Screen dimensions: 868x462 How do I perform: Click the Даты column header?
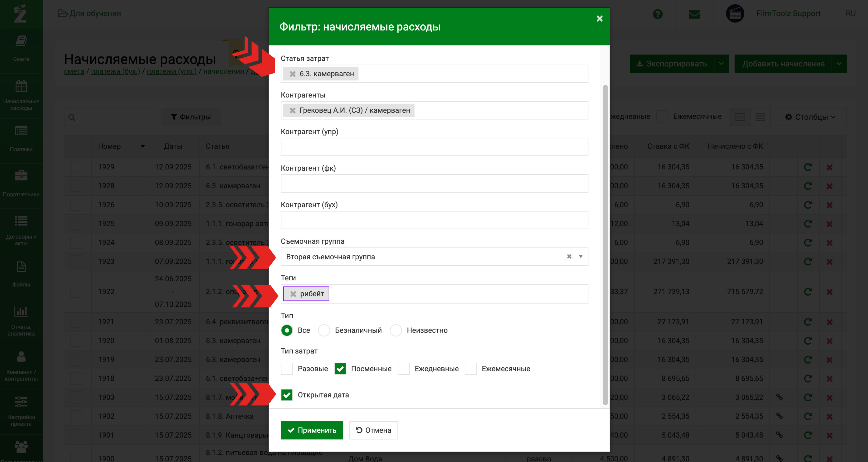pyautogui.click(x=173, y=146)
